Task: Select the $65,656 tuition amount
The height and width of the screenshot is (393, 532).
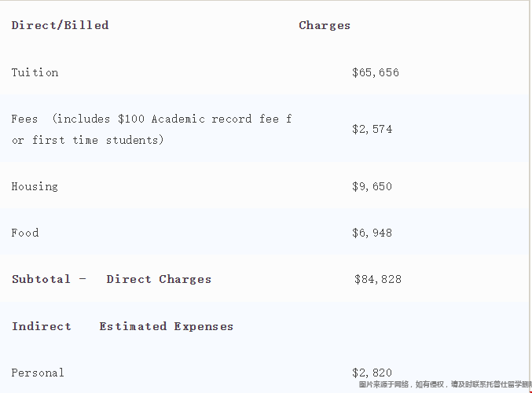Action: [x=376, y=73]
